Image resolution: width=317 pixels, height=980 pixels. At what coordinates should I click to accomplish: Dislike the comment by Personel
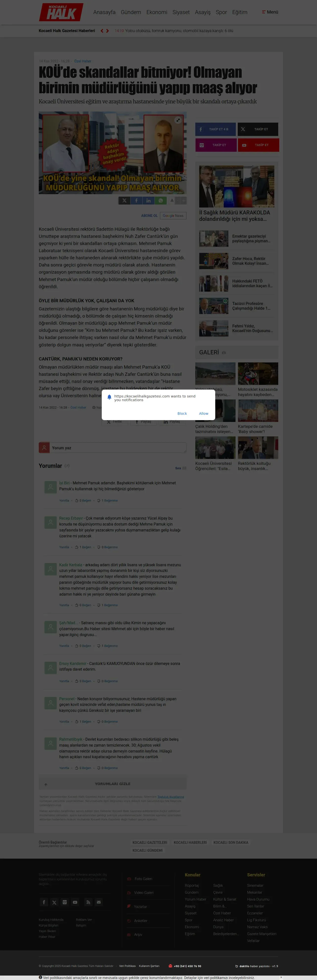click(107, 721)
